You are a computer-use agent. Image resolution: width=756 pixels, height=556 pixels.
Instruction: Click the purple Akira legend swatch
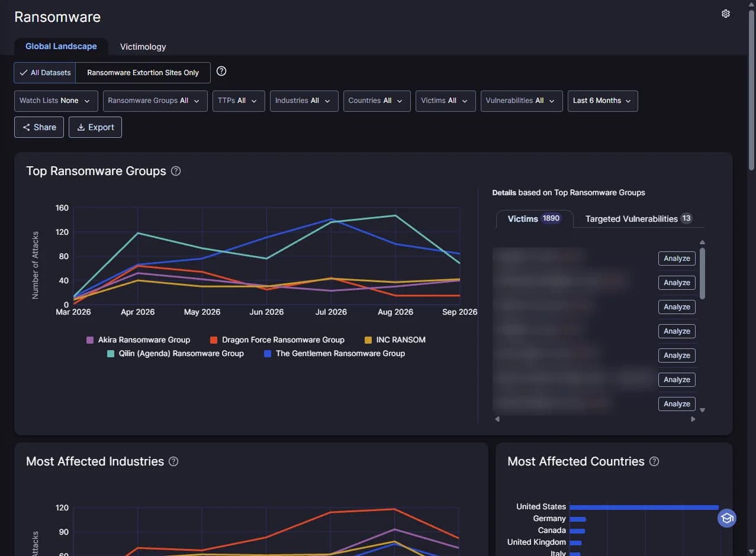click(x=90, y=340)
